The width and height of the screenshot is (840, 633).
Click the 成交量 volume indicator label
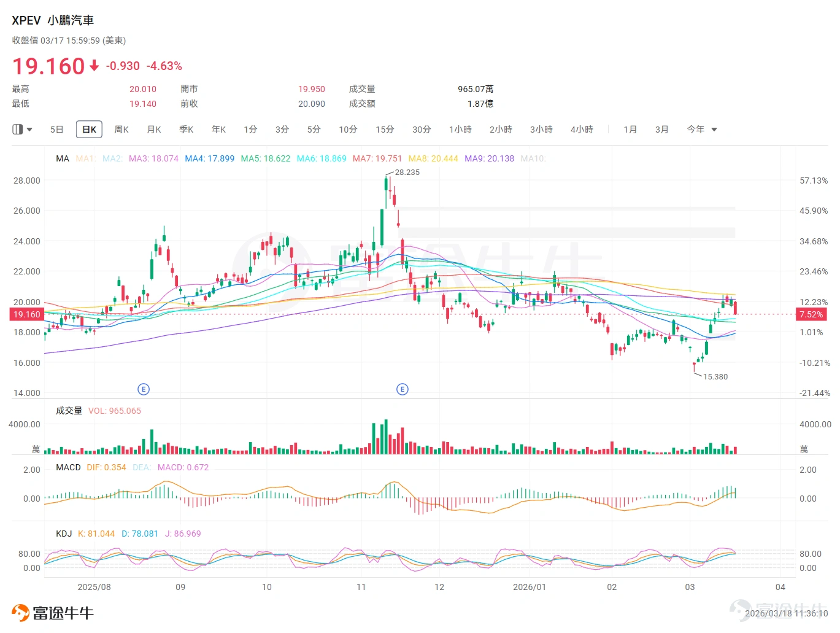(x=69, y=411)
